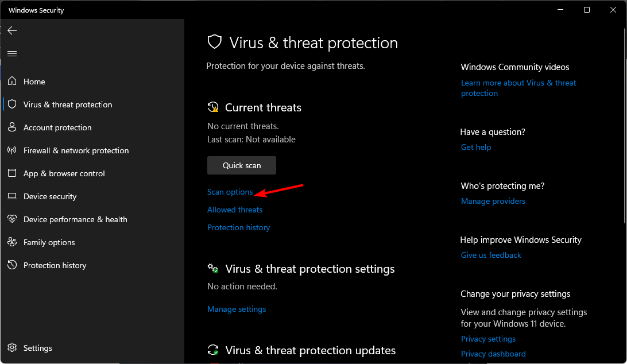Image resolution: width=627 pixels, height=364 pixels.
Task: Open the Get help link
Action: coord(476,147)
